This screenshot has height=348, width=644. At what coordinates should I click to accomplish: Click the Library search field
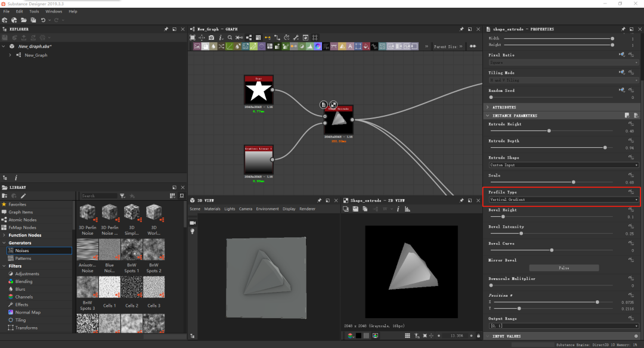(99, 195)
